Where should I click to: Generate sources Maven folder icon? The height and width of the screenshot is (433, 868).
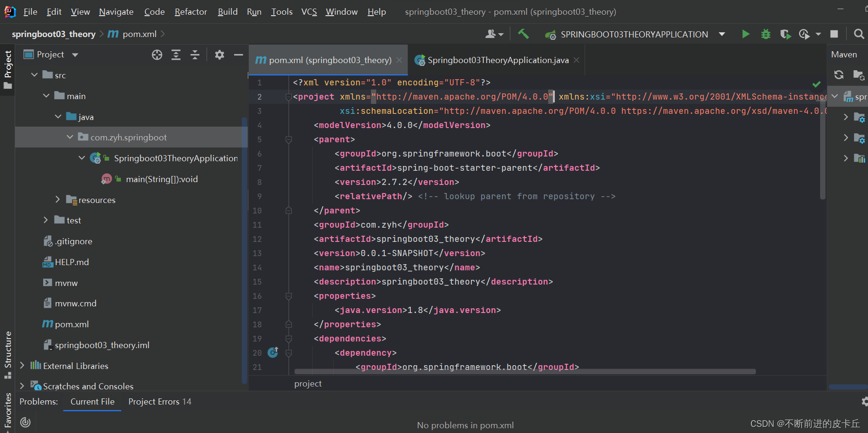(859, 74)
